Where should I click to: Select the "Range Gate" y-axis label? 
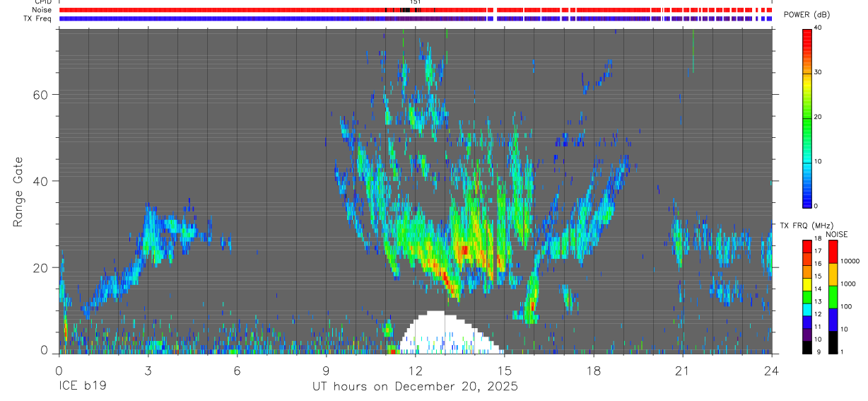click(x=18, y=192)
